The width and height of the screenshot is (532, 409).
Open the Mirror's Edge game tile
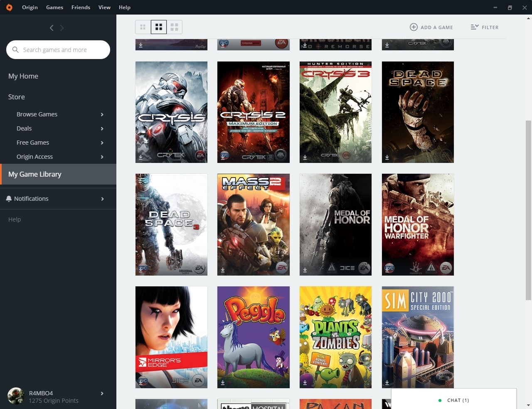coord(171,337)
